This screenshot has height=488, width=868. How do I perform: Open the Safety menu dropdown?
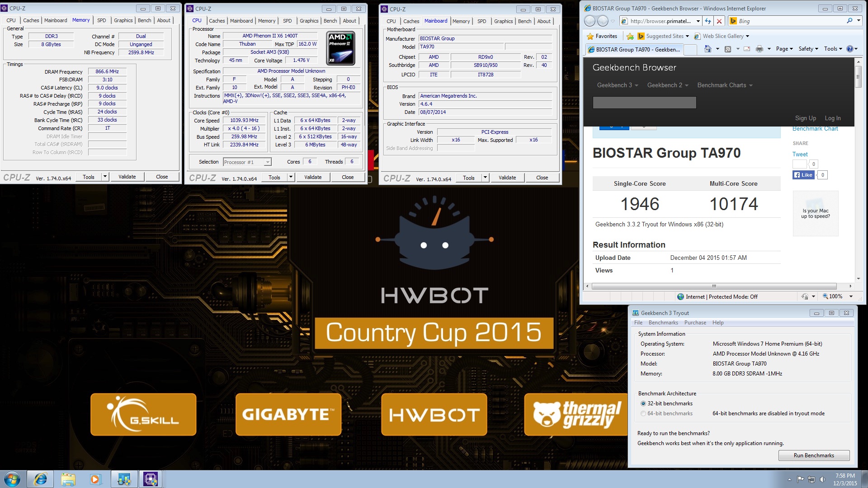point(808,49)
